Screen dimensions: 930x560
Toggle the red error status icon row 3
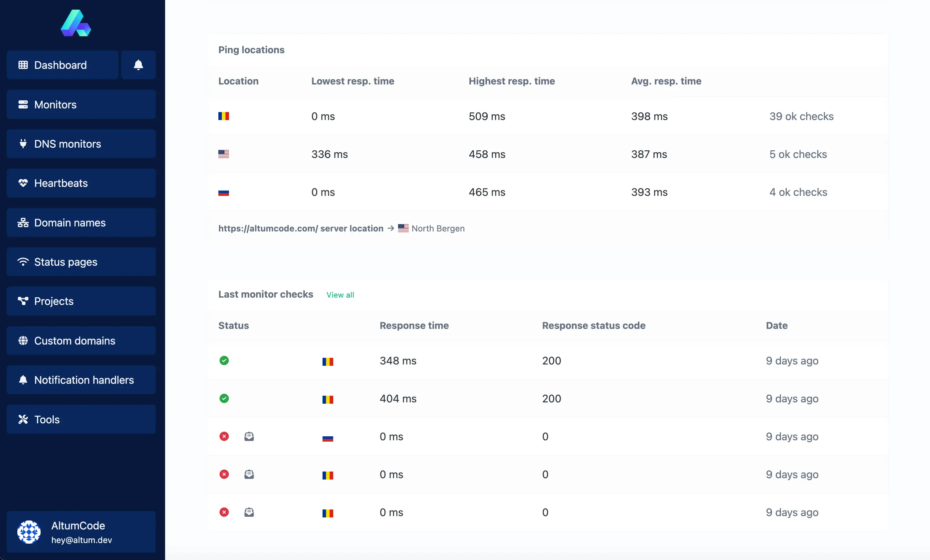(224, 436)
